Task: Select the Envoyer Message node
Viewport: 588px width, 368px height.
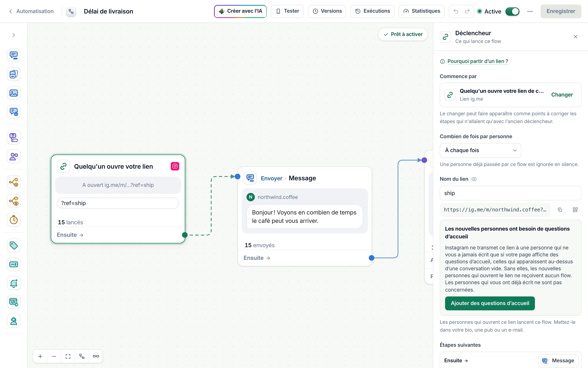Action: [x=305, y=216]
